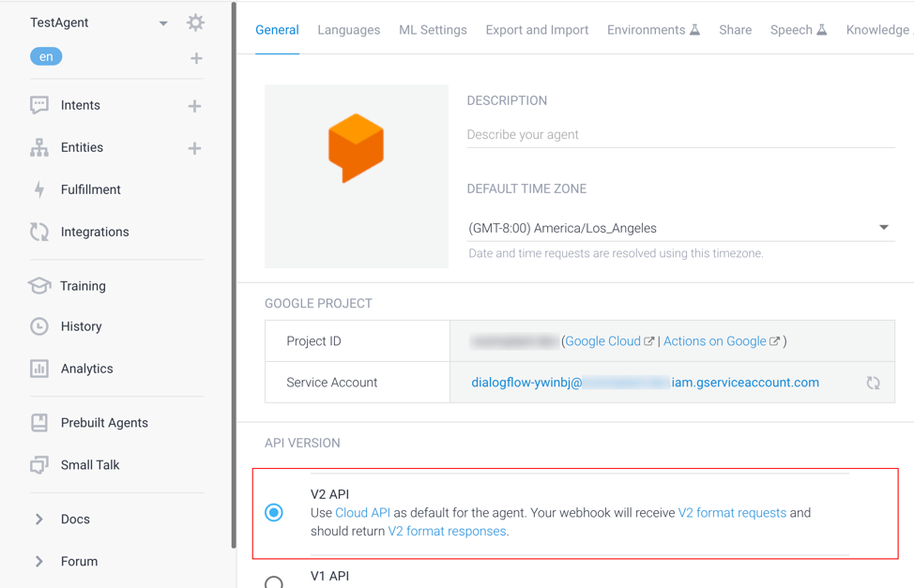The image size is (914, 588).
Task: Click the agent description input field
Action: (x=680, y=135)
